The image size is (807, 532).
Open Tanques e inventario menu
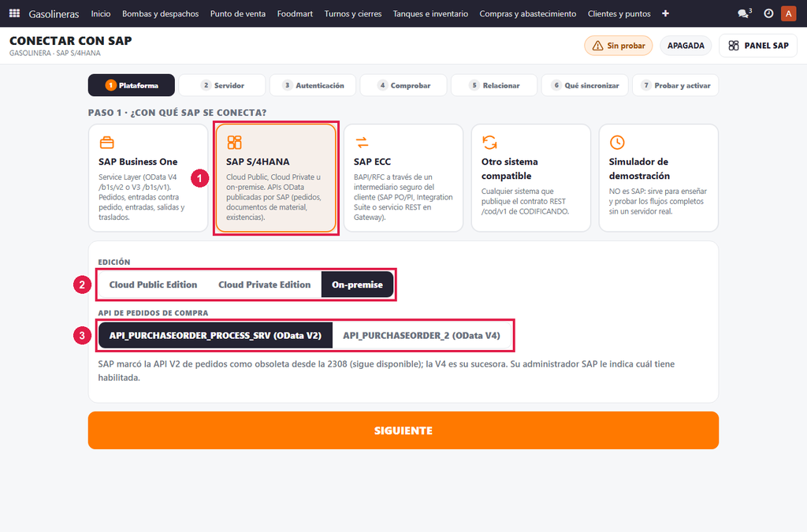tap(431, 13)
